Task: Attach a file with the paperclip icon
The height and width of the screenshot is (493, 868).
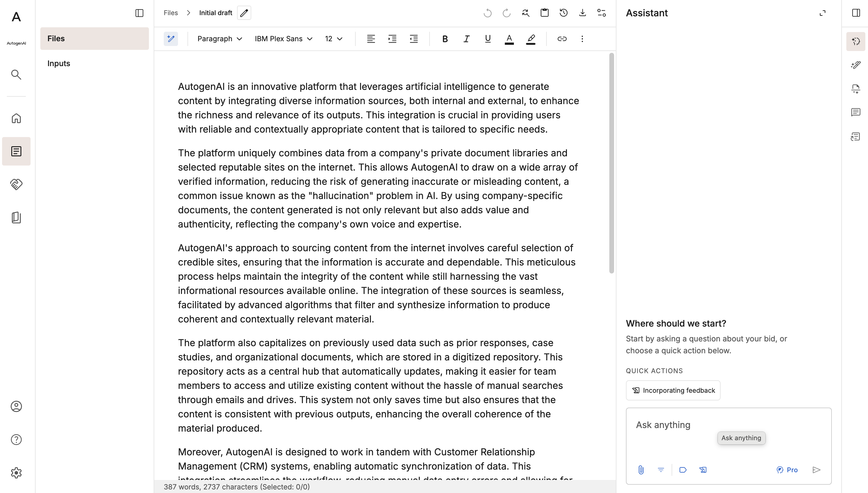Action: click(641, 470)
